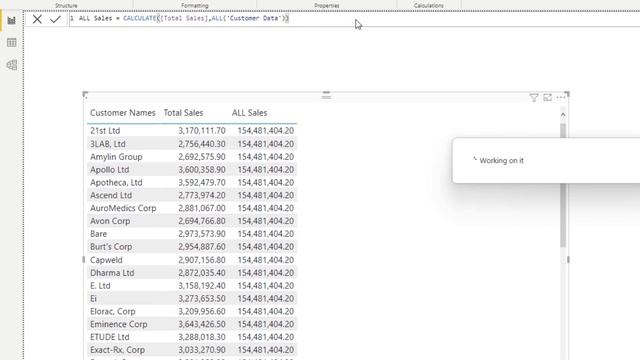
Task: Select E. Ltd customer name
Action: click(x=100, y=286)
